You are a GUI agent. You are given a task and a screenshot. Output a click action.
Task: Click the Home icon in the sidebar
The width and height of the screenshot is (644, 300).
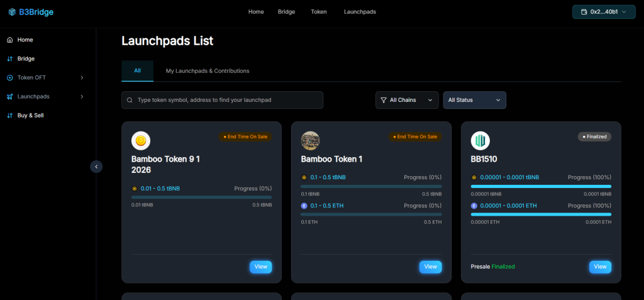[9, 40]
